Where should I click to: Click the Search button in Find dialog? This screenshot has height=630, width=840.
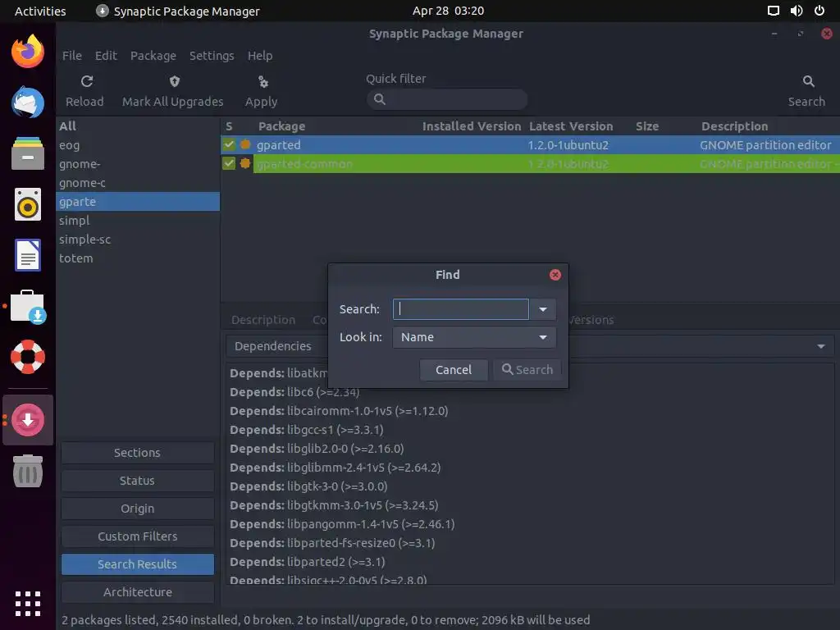point(527,370)
